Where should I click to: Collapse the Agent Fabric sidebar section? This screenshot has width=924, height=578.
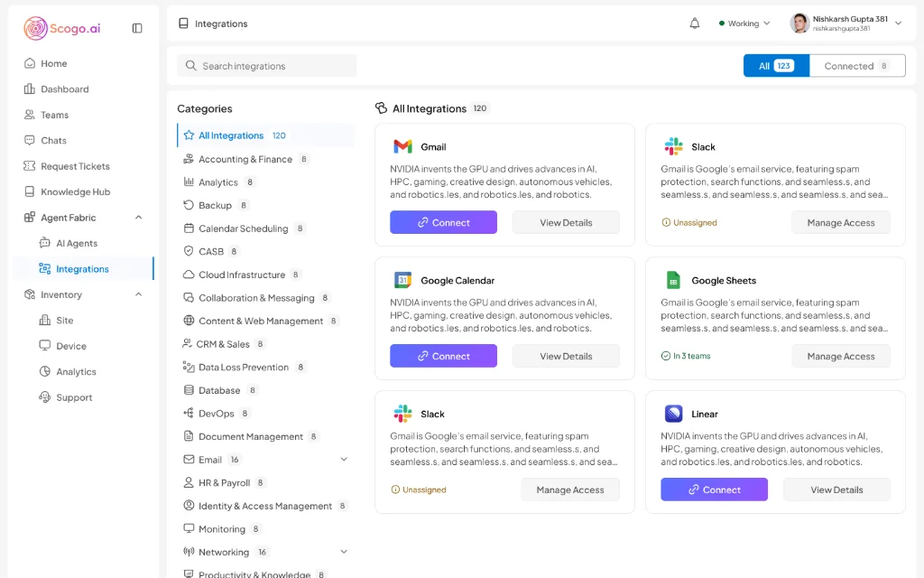click(x=139, y=218)
